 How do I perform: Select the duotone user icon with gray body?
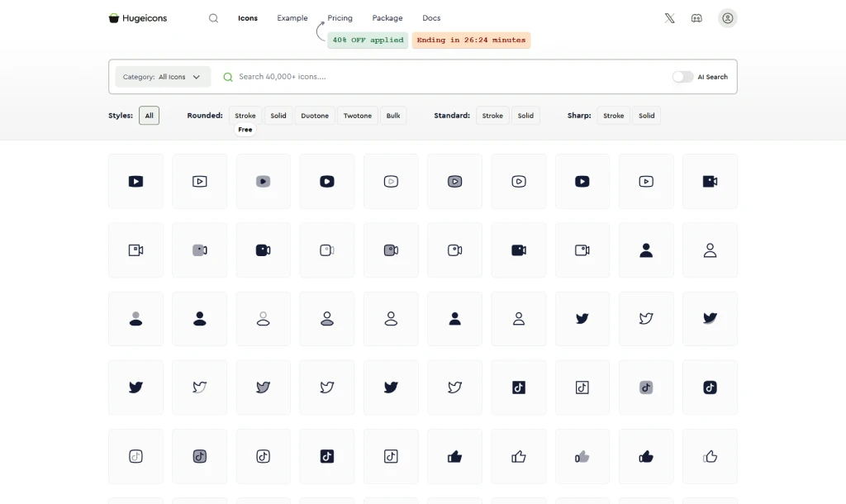click(327, 319)
